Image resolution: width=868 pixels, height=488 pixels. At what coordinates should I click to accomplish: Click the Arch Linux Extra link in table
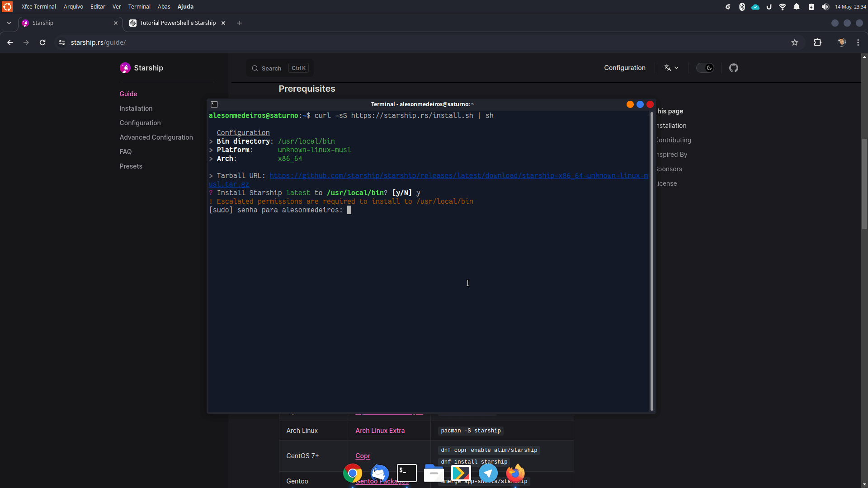click(x=380, y=430)
